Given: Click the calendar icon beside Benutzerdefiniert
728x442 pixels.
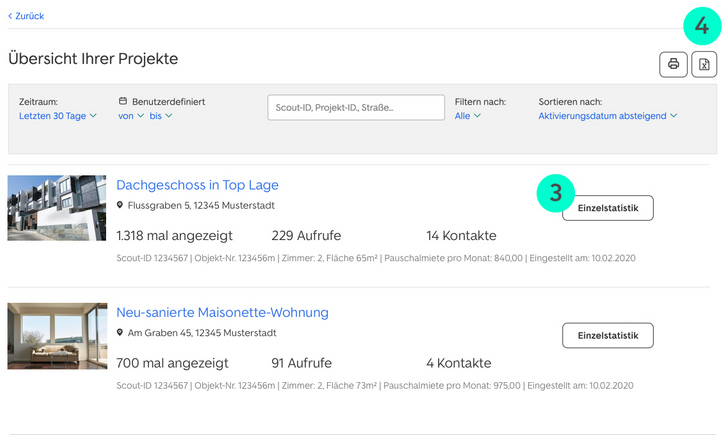Looking at the screenshot, I should [122, 101].
